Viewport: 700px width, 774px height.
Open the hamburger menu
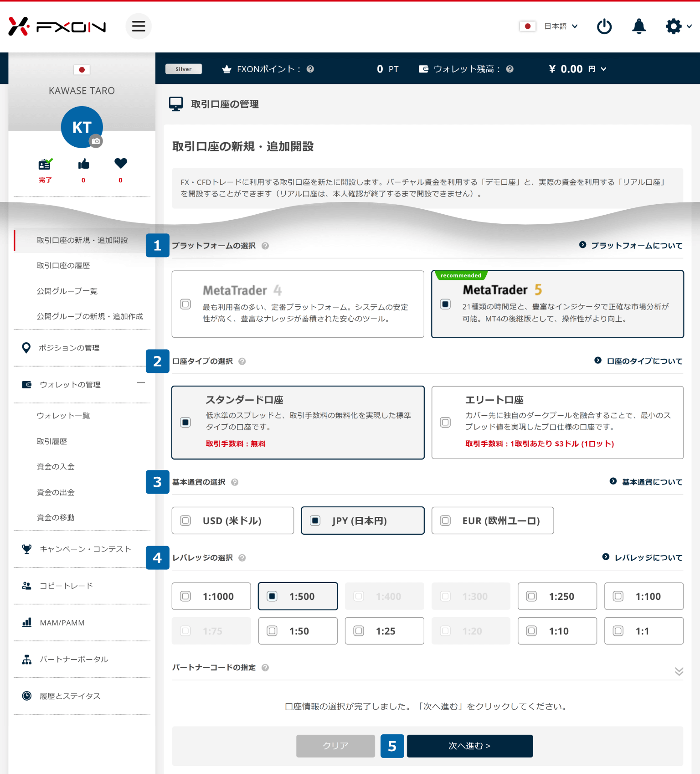[139, 26]
